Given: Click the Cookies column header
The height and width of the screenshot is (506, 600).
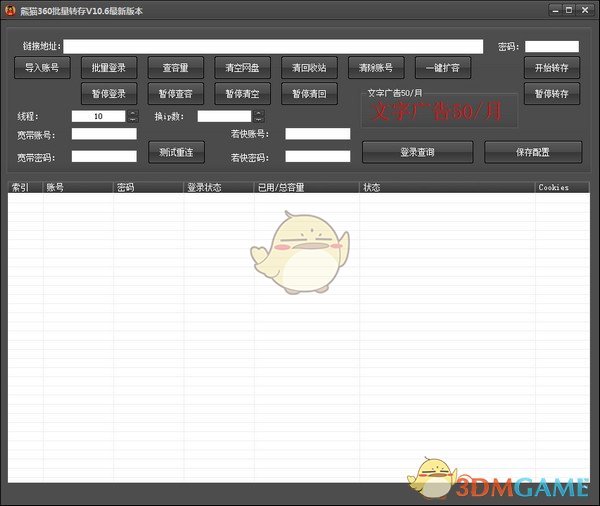Looking at the screenshot, I should pyautogui.click(x=555, y=187).
